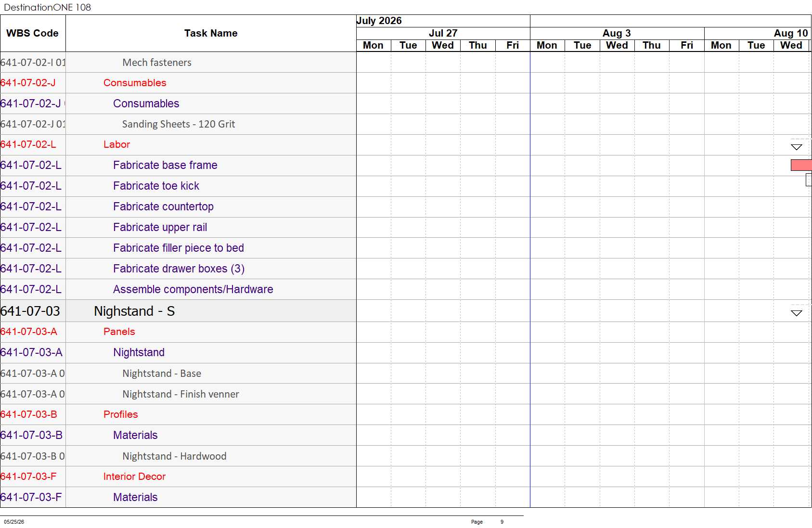The image size is (812, 528).
Task: Select the Interior Decor category row
Action: pyautogui.click(x=178, y=476)
